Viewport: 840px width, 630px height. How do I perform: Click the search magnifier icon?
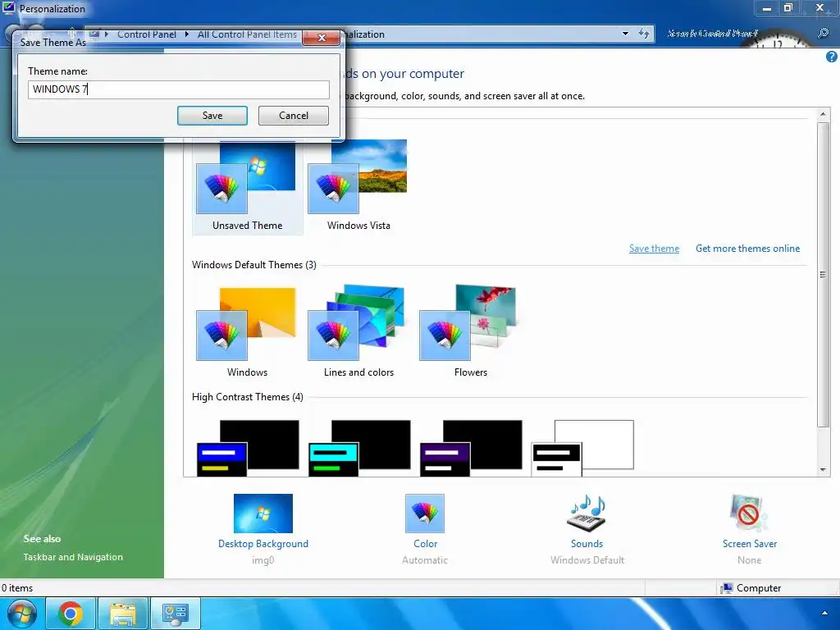tap(823, 33)
